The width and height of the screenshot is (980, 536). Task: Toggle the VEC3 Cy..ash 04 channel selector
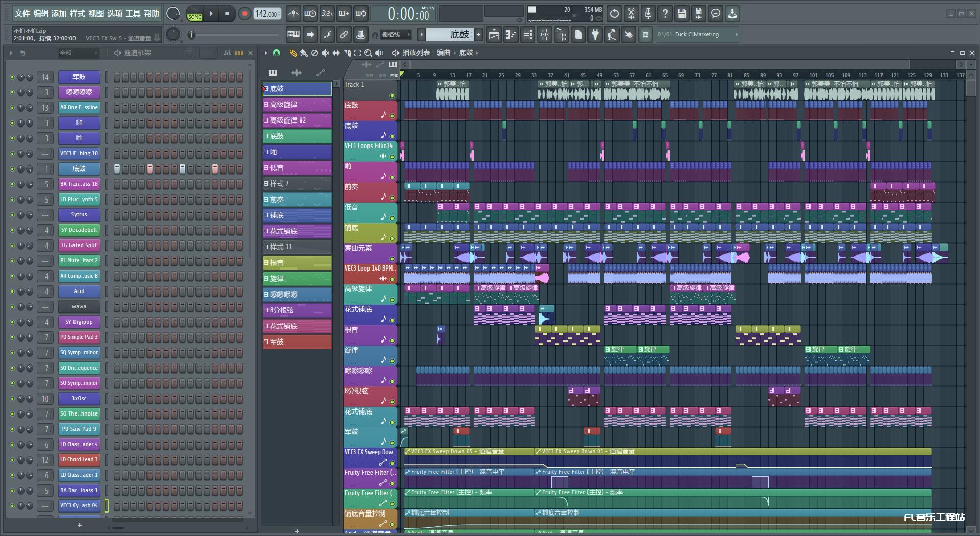coord(107,506)
